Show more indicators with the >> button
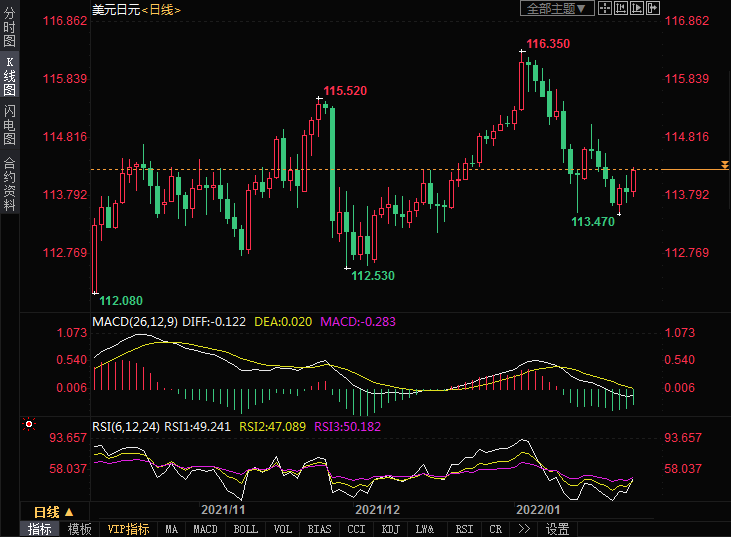 click(x=523, y=529)
